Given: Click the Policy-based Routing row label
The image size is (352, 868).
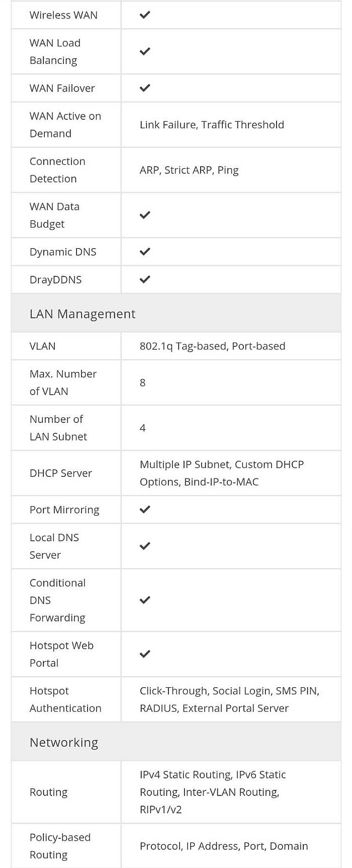Looking at the screenshot, I should [x=60, y=846].
